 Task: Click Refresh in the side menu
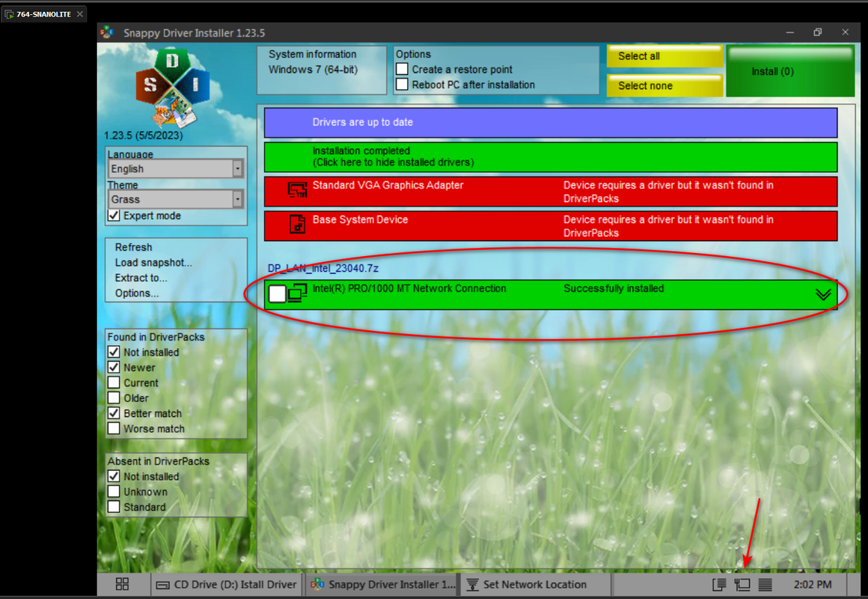(133, 247)
